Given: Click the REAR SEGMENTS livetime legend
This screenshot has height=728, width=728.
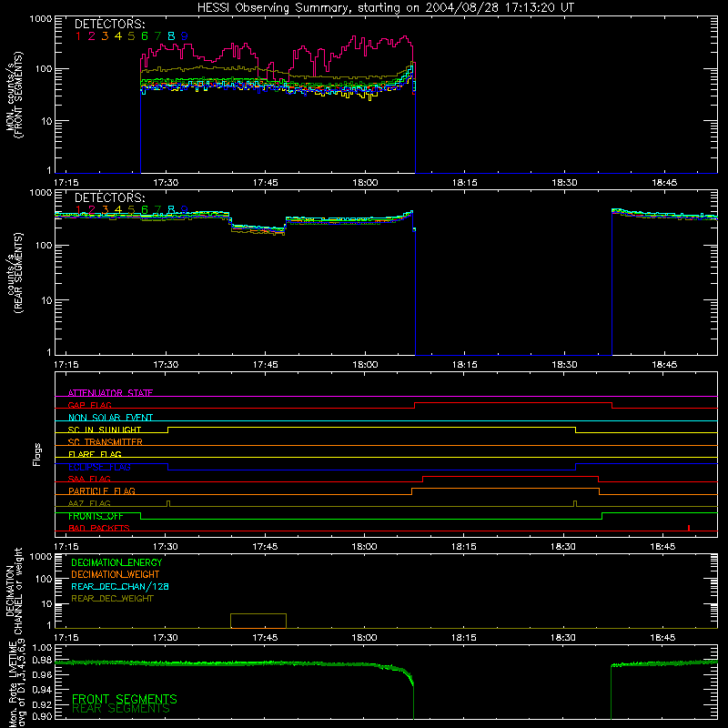Looking at the screenshot, I should click(121, 709).
